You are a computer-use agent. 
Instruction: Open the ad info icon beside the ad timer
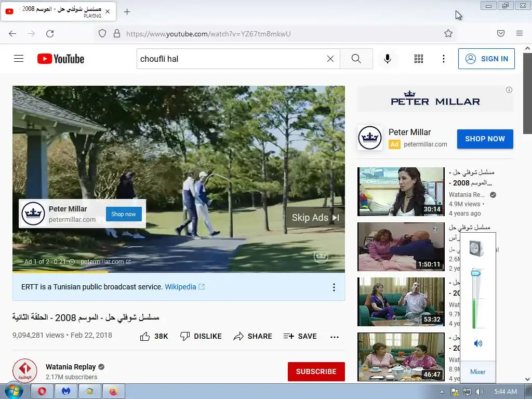click(72, 262)
